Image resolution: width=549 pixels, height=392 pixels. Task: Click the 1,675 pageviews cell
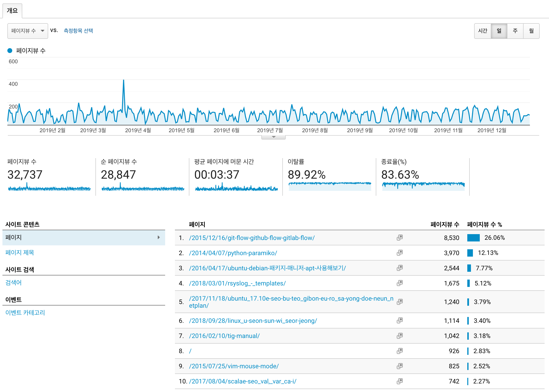tap(452, 283)
